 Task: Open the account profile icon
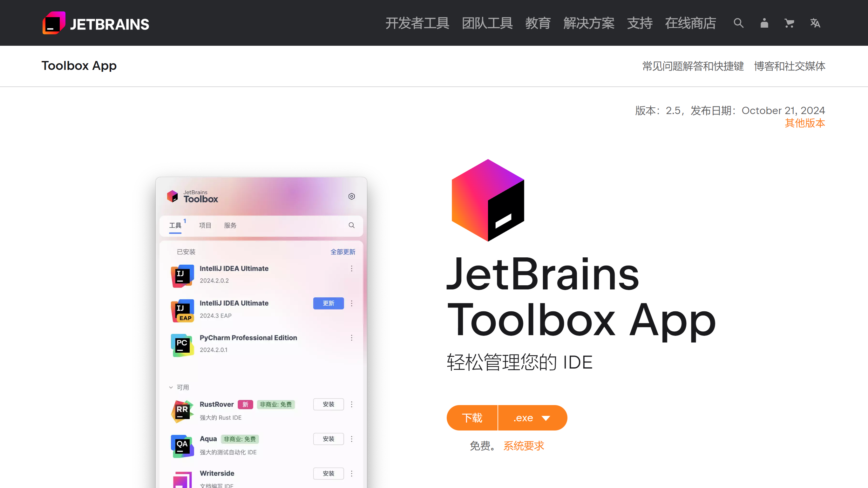pyautogui.click(x=764, y=23)
